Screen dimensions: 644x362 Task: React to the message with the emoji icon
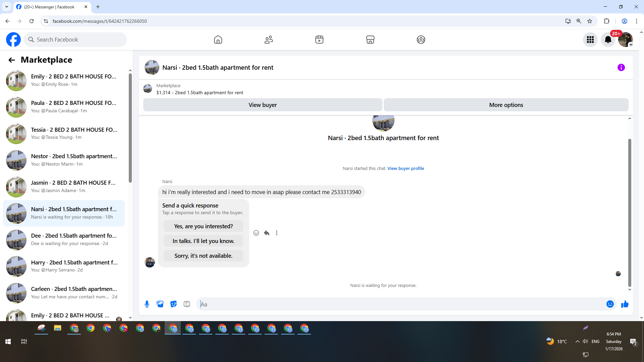(256, 233)
